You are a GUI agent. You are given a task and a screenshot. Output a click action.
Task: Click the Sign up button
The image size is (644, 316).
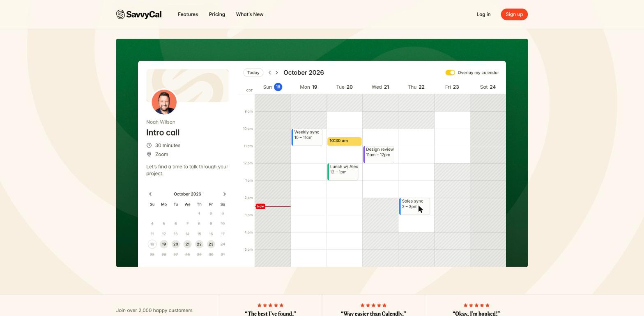514,14
